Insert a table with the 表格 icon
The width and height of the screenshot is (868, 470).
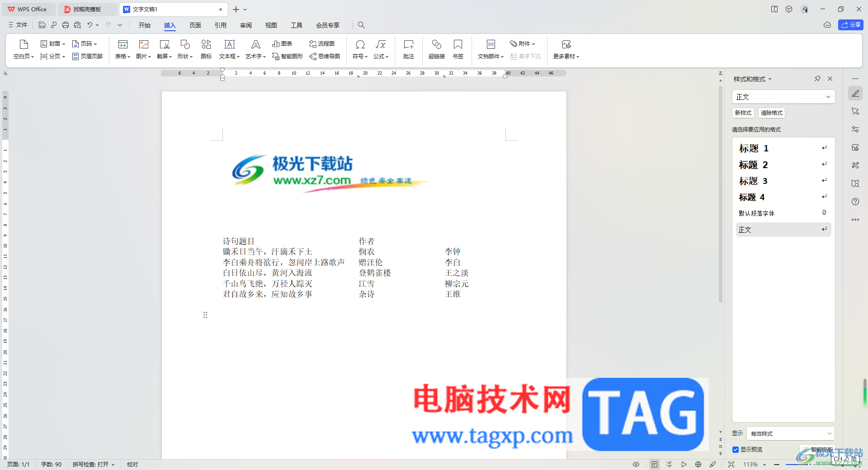123,49
